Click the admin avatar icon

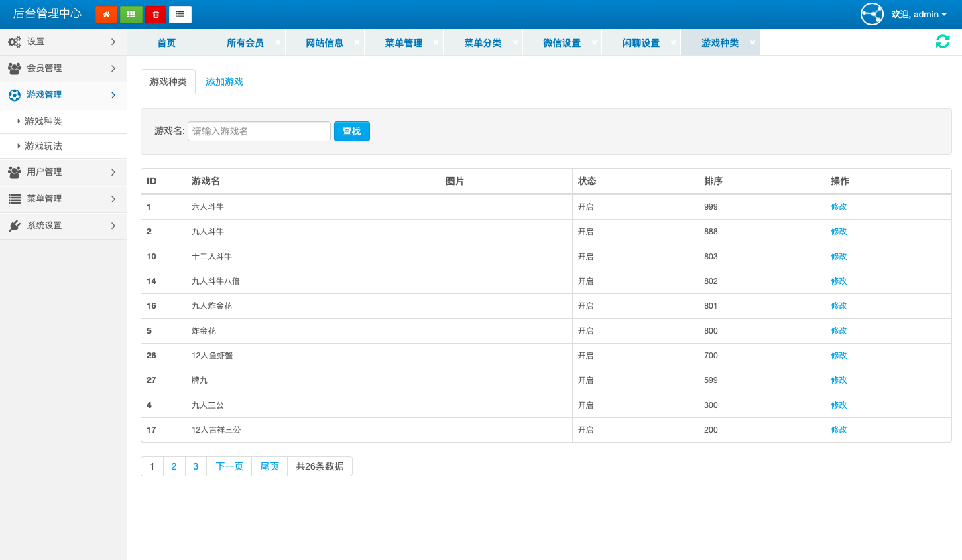click(871, 14)
